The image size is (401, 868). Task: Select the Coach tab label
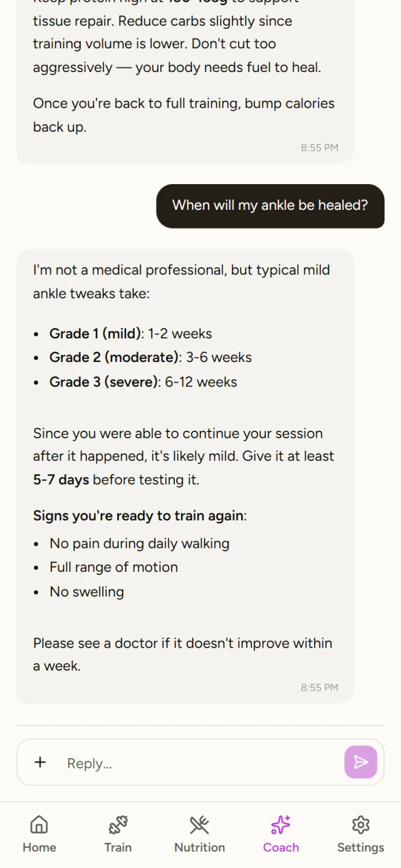[x=281, y=847]
